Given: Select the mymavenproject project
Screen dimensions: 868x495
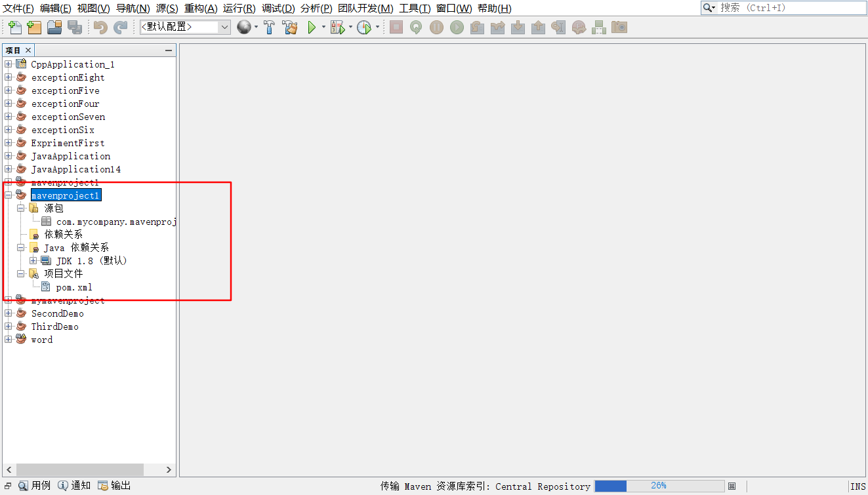Looking at the screenshot, I should click(x=68, y=300).
